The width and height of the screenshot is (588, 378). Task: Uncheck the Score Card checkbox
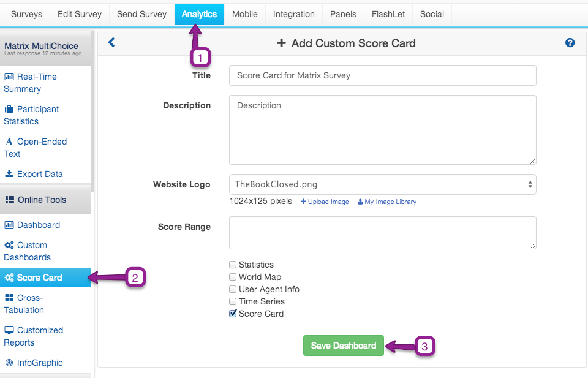coord(233,314)
